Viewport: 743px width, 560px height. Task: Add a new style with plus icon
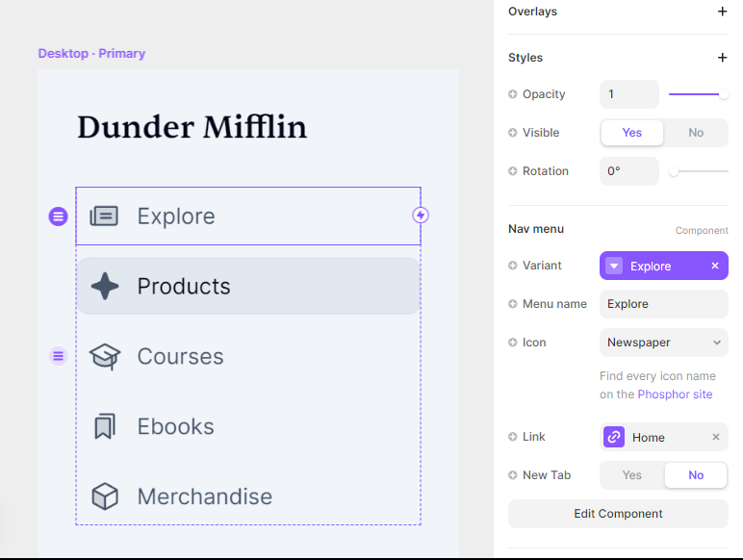pyautogui.click(x=722, y=58)
